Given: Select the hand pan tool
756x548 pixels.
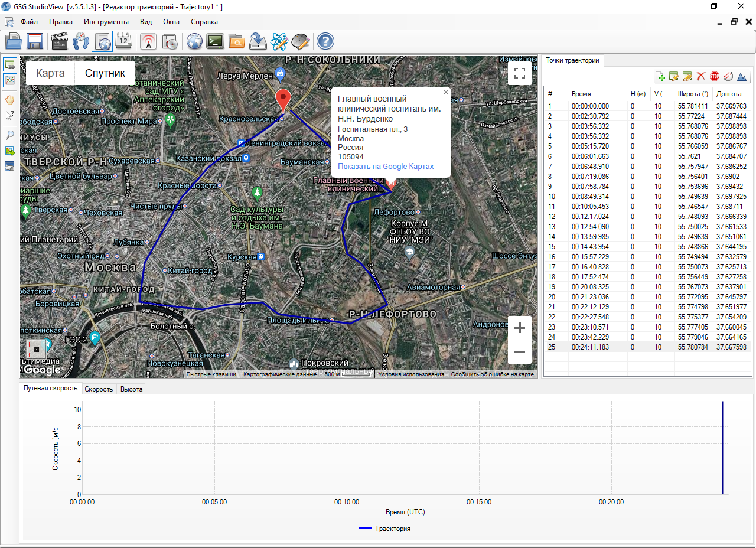Looking at the screenshot, I should pos(10,100).
